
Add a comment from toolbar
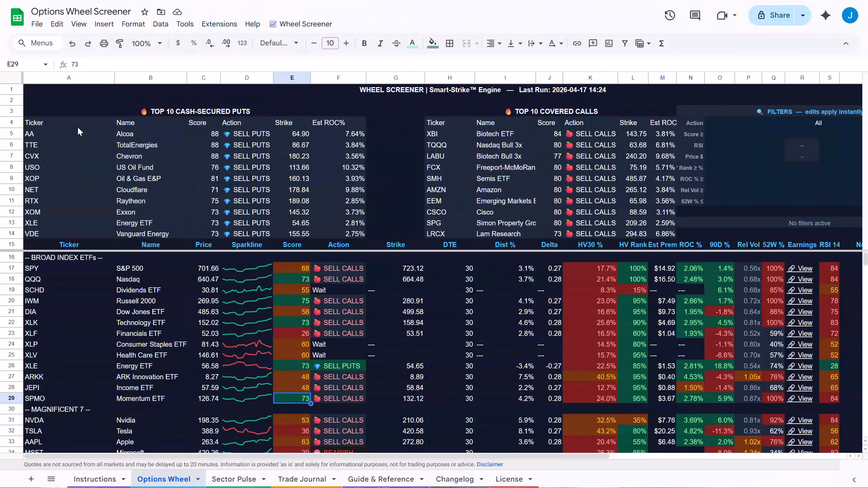click(593, 43)
